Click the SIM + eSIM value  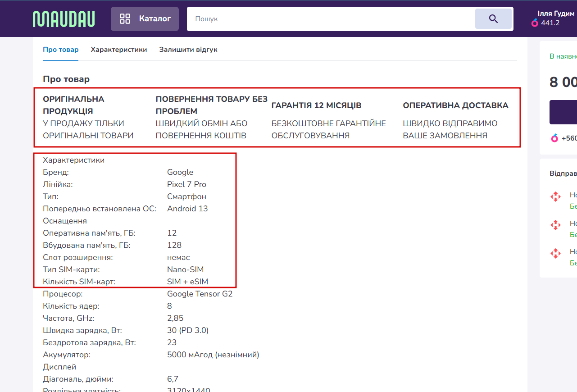click(187, 282)
